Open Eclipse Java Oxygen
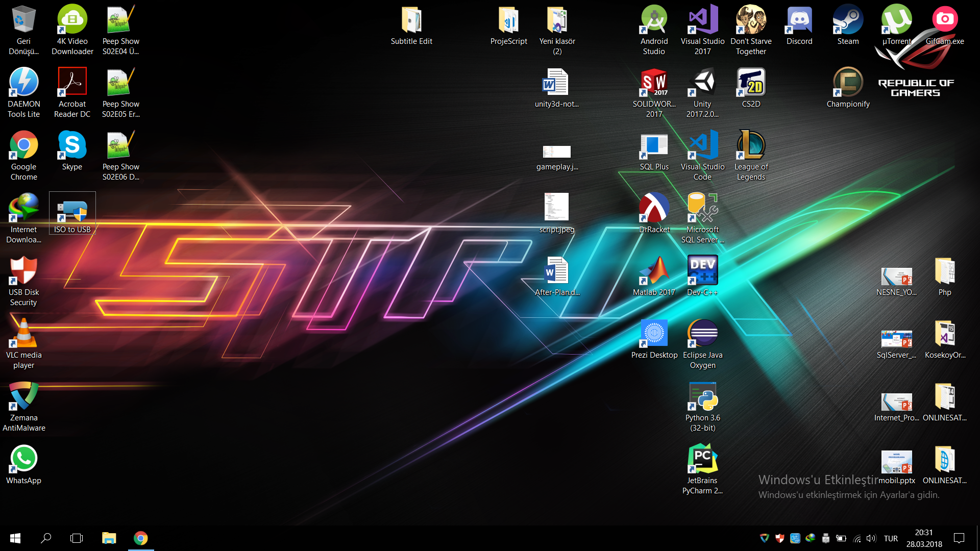 pos(702,343)
